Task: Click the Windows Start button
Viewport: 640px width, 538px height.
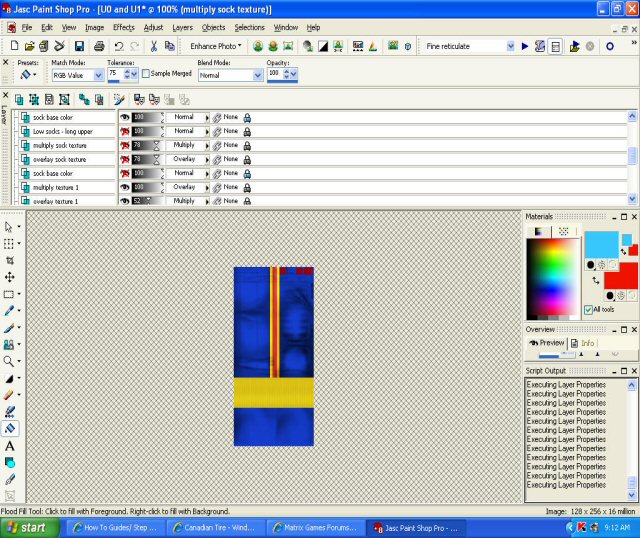Action: (28, 527)
